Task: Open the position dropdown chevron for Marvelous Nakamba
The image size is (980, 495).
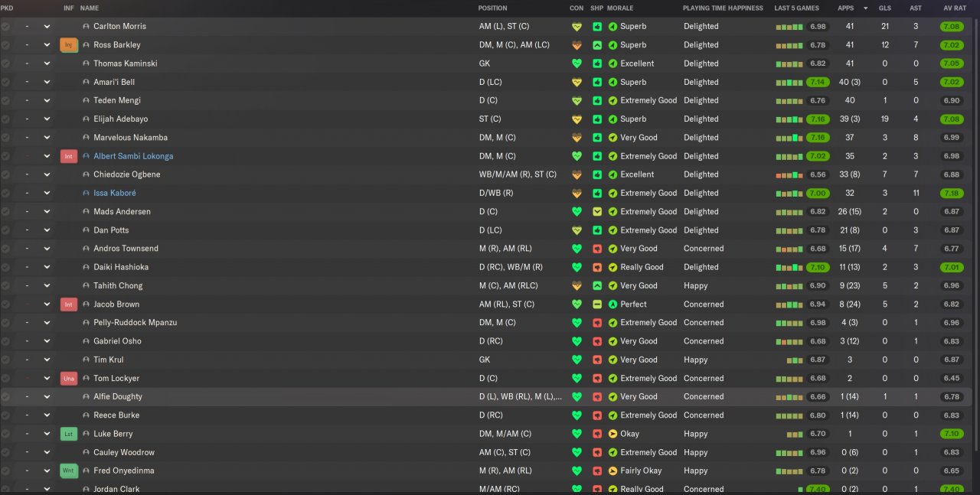Action: pyautogui.click(x=47, y=138)
